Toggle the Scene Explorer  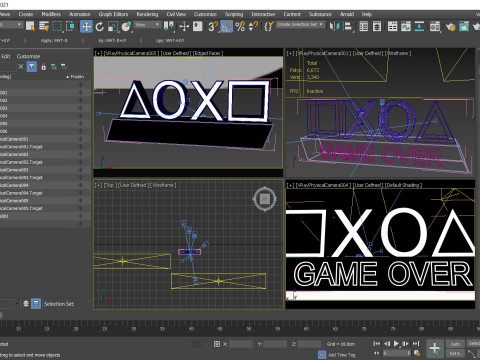(x=364, y=26)
